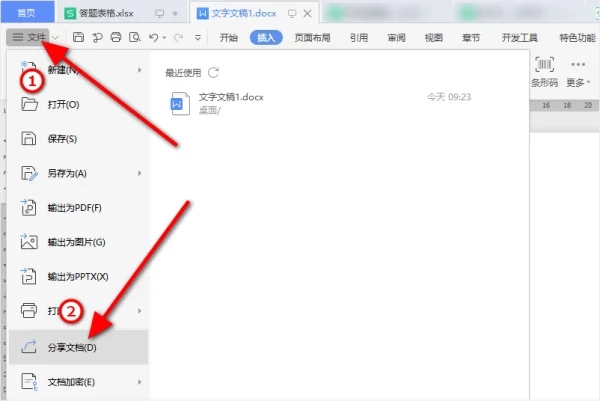Click the 输出为PPTX icon in menu
The height and width of the screenshot is (401, 600).
28,276
